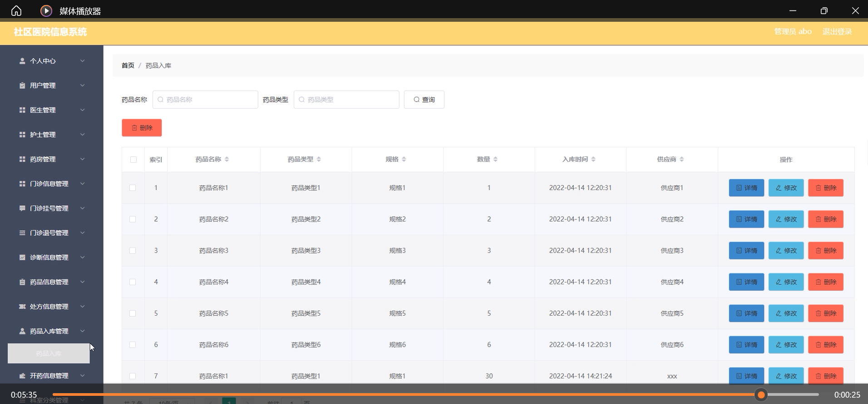
Task: Check the box for row index 7
Action: click(133, 376)
